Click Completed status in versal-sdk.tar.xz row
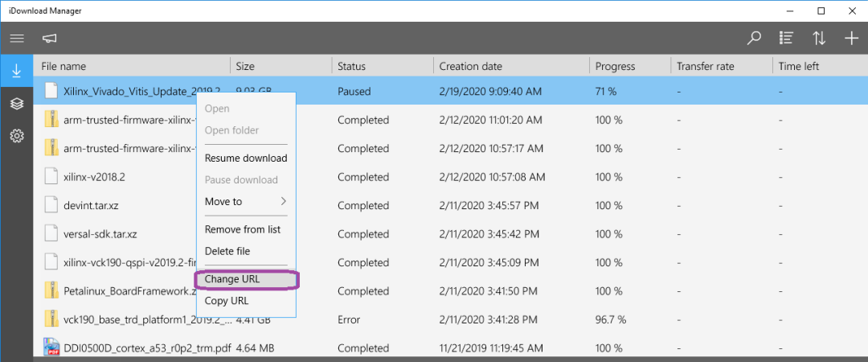Viewport: 868px width, 362px height. tap(363, 234)
